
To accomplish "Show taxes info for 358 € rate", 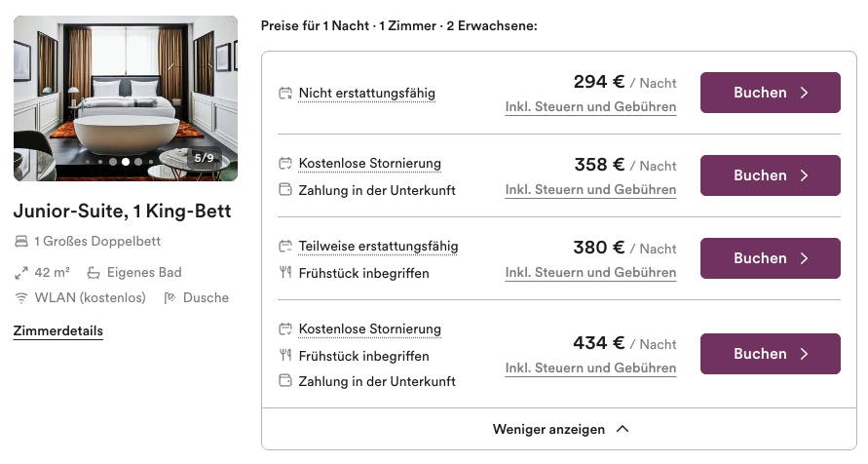I will click(x=590, y=190).
